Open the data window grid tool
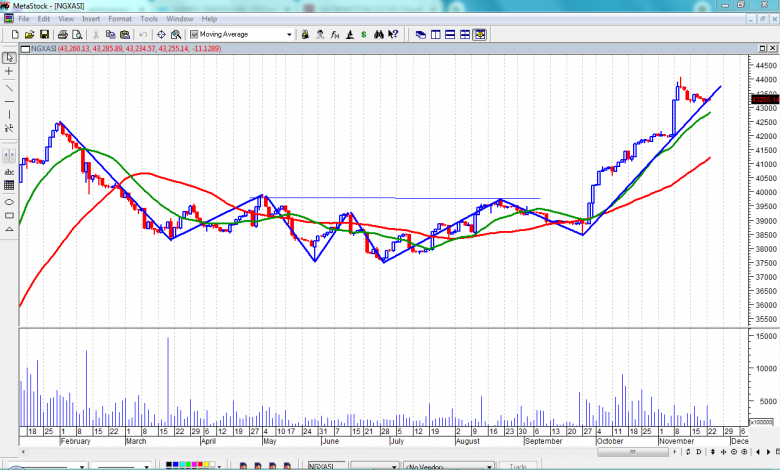This screenshot has height=470, width=780. 9,186
